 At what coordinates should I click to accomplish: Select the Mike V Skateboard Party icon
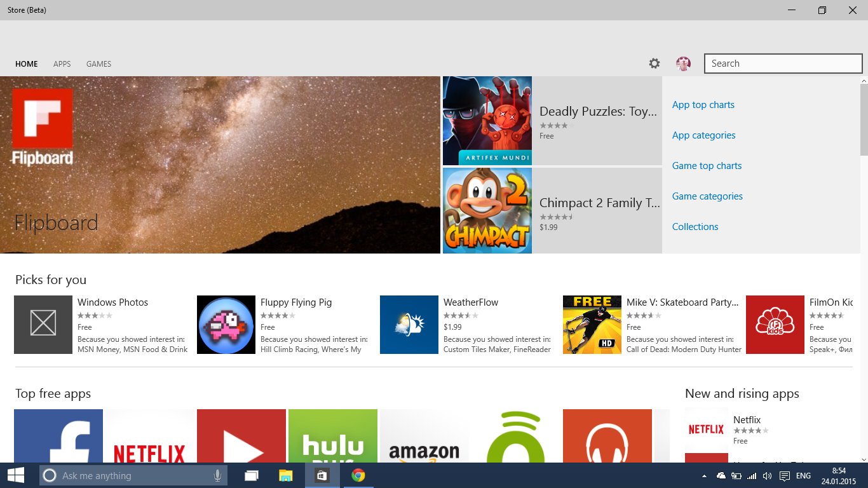(x=592, y=325)
